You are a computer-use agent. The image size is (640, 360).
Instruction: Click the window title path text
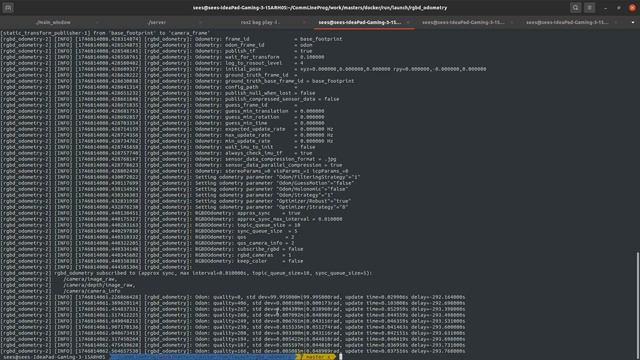tap(320, 8)
